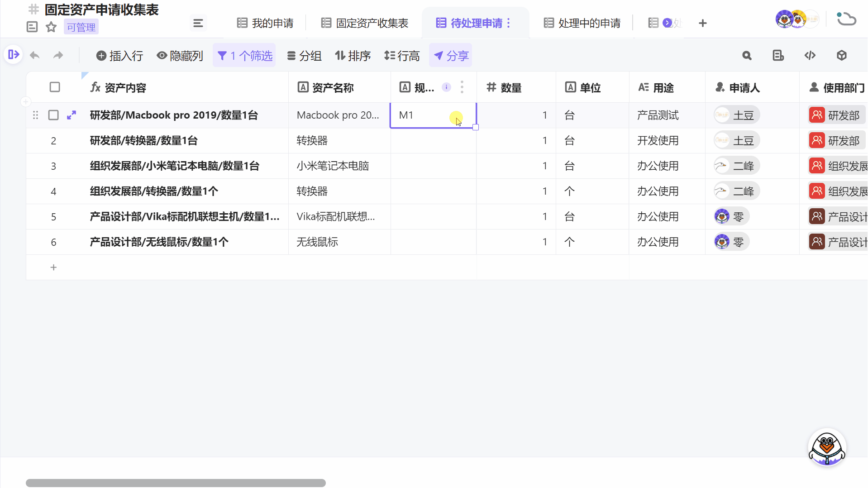Click the 分享 share button

click(x=450, y=55)
